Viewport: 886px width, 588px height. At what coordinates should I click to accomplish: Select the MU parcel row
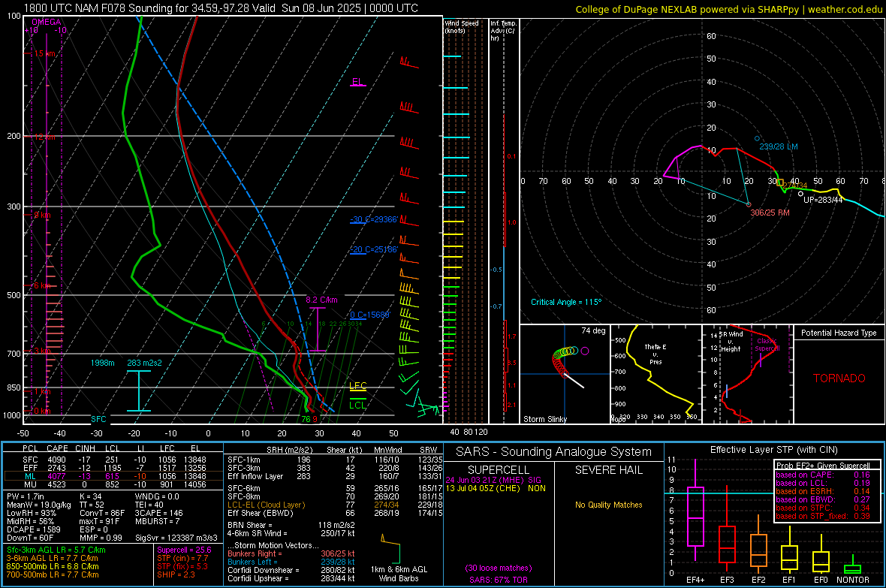tap(113, 484)
